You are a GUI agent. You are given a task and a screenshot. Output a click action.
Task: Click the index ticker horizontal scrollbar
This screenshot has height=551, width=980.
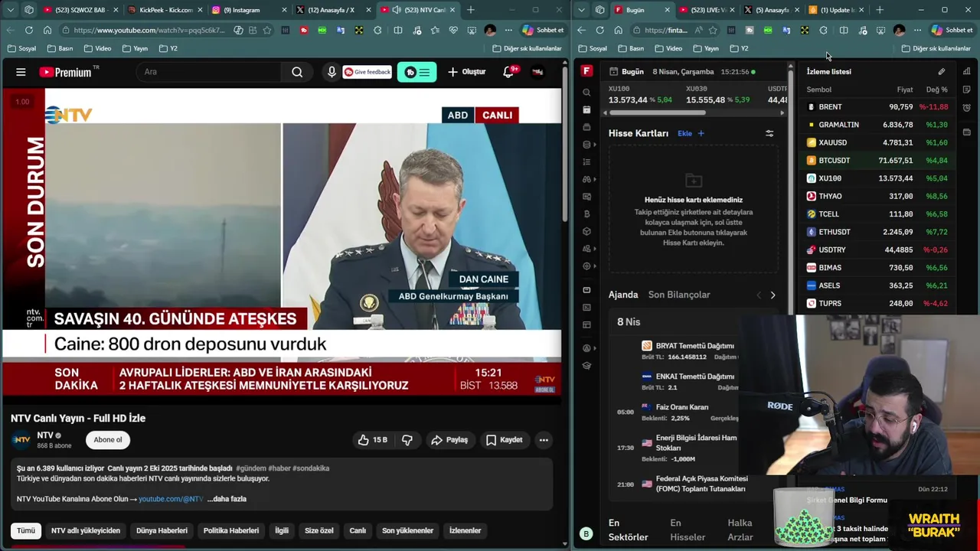pyautogui.click(x=657, y=112)
